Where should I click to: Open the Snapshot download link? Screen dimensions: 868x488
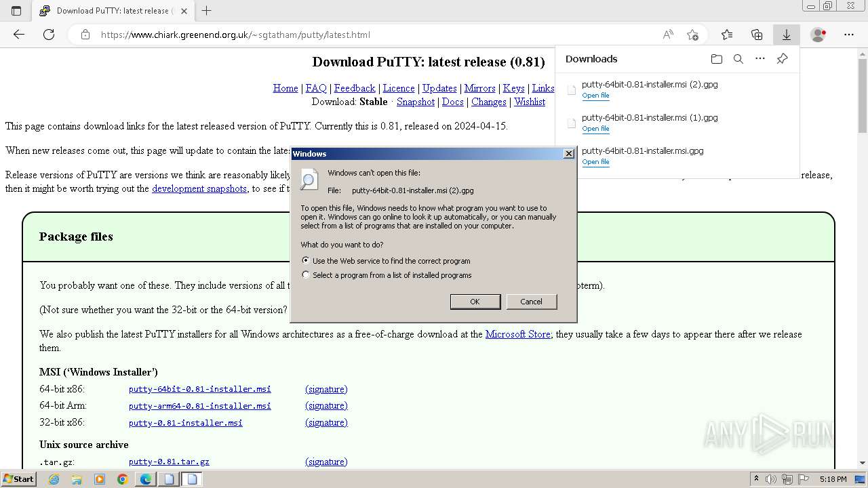point(416,102)
